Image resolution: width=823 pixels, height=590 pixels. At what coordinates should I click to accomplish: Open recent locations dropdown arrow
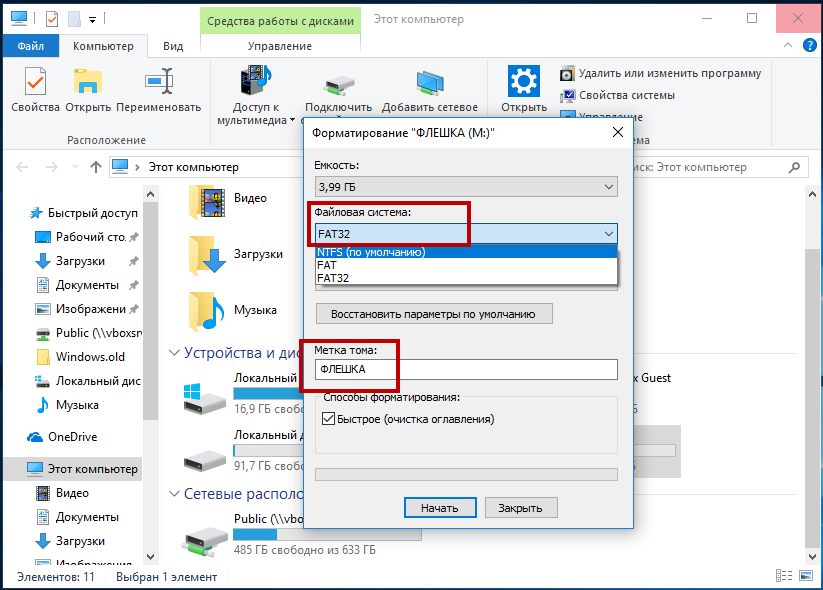[75, 167]
